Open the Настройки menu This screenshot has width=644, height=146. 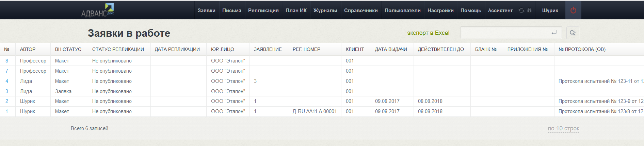[x=440, y=11]
